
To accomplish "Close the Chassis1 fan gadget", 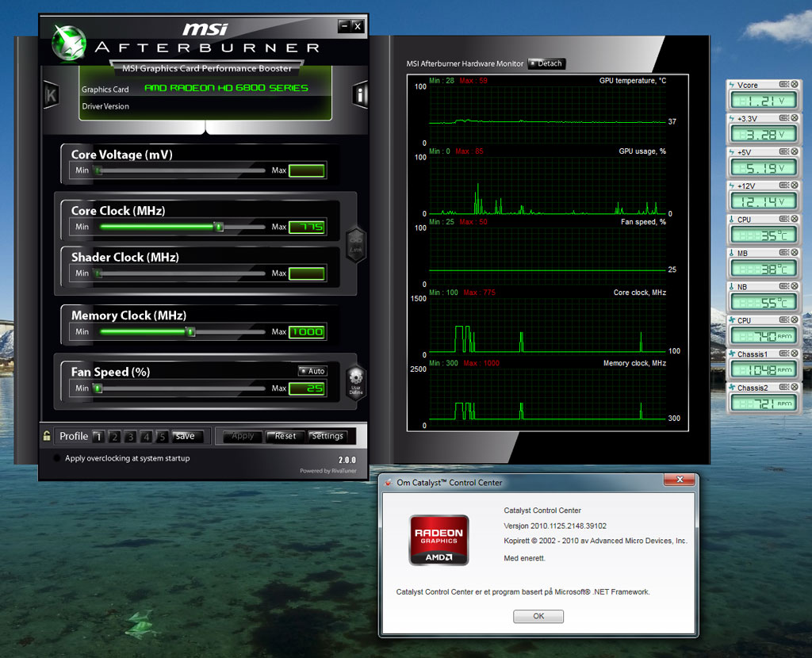I will 795,354.
